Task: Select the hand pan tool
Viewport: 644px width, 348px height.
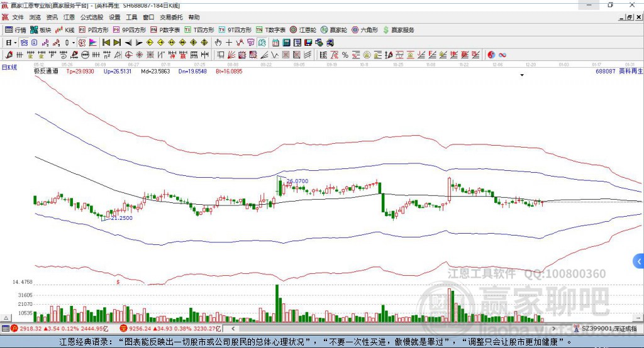Action: (218, 43)
